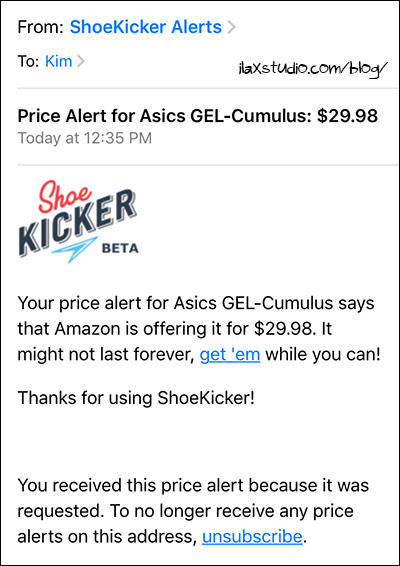Viewport: 400px width, 566px height.
Task: Expand chevron next to Kim
Action: pyautogui.click(x=81, y=62)
